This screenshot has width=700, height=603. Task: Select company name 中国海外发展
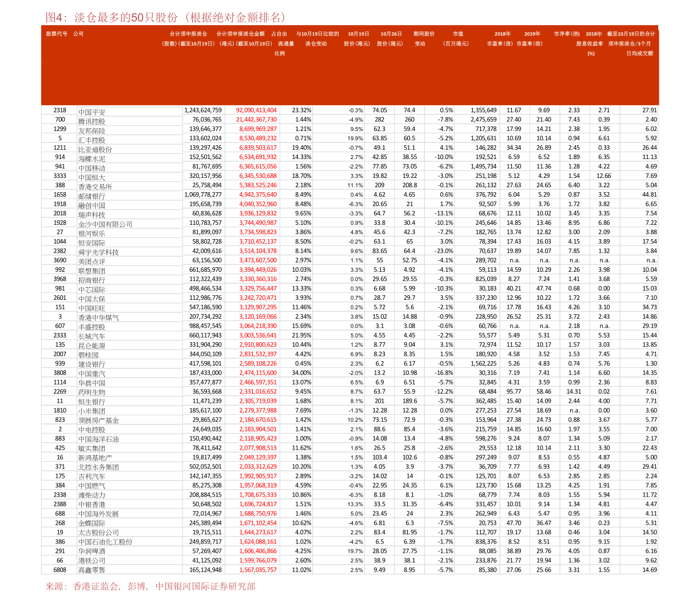(99, 514)
